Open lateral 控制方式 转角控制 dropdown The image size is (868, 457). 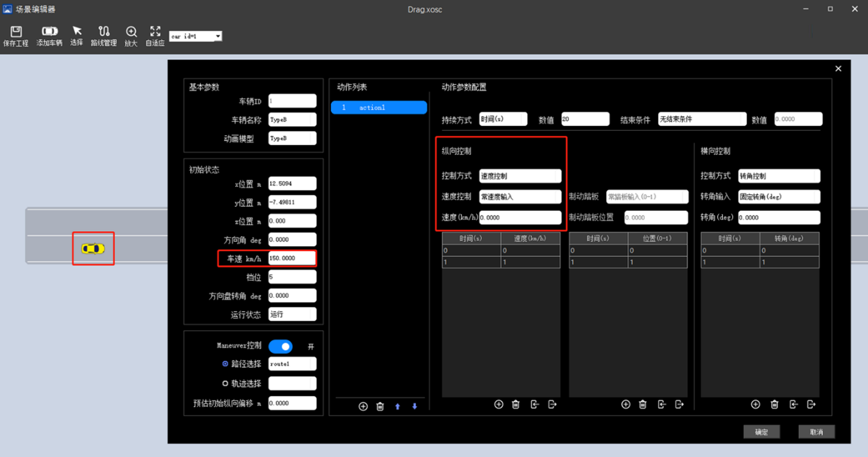(x=779, y=176)
